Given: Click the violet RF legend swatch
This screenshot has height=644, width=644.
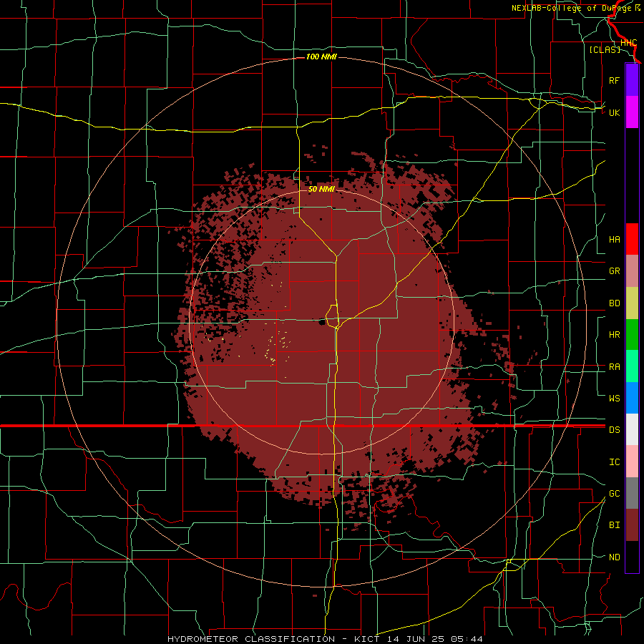Looking at the screenshot, I should [x=632, y=80].
